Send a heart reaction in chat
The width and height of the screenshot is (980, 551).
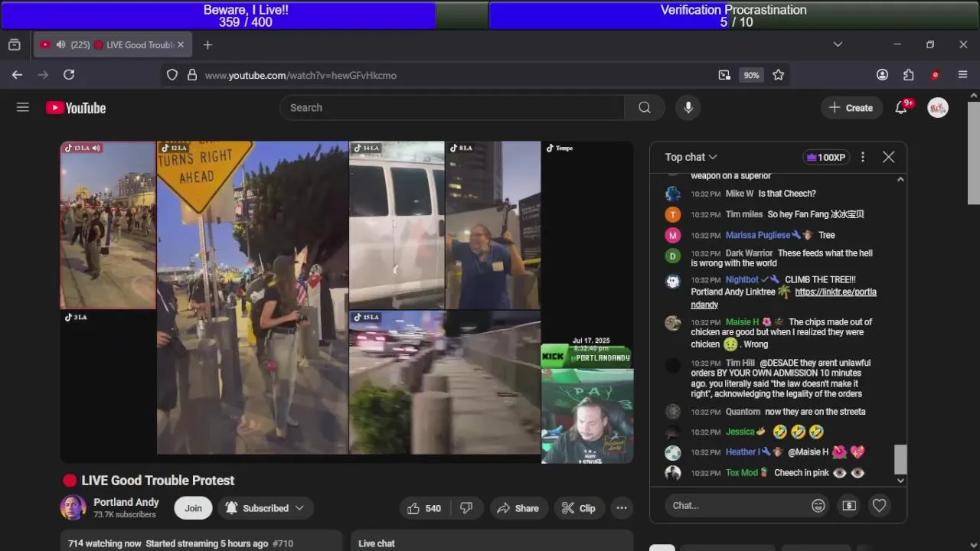(x=879, y=505)
